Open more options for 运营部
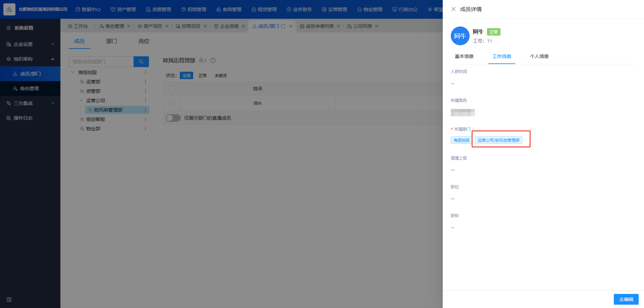644x308 pixels. click(146, 82)
